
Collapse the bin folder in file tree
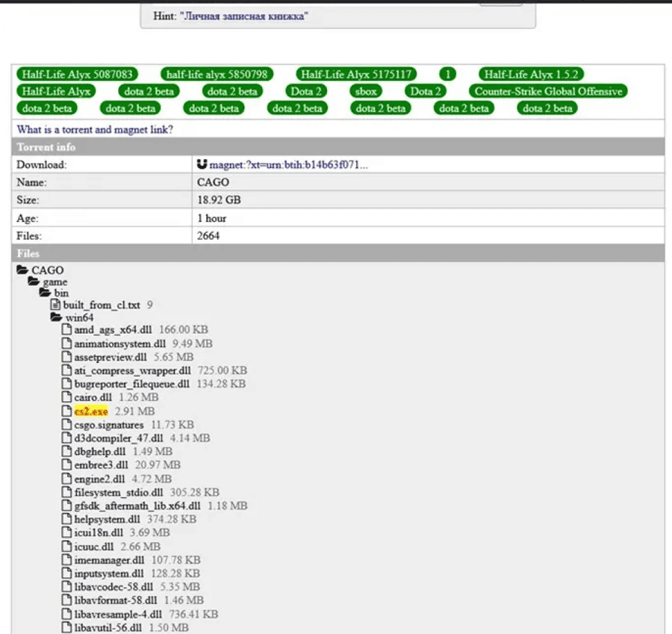pos(45,293)
